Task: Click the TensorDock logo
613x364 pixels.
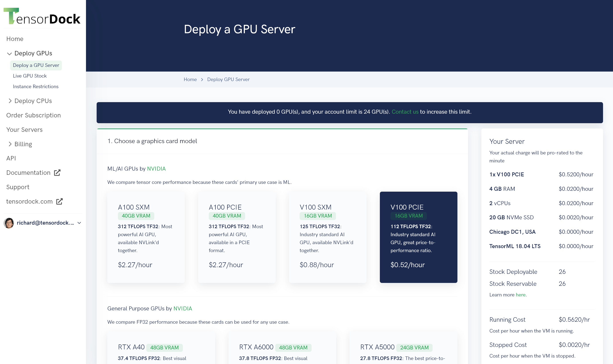Action: pos(42,16)
